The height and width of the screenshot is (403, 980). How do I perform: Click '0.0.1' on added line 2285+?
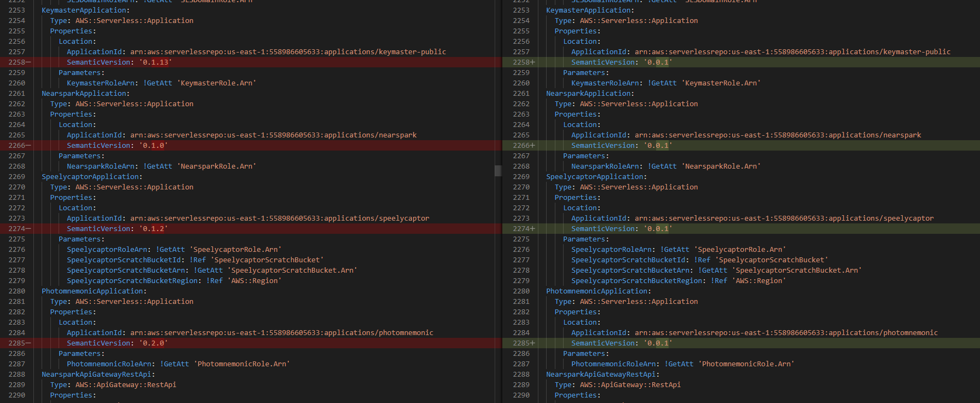pyautogui.click(x=658, y=343)
